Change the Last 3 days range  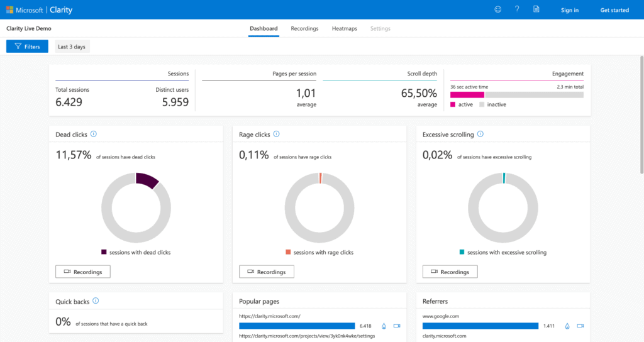click(x=72, y=47)
